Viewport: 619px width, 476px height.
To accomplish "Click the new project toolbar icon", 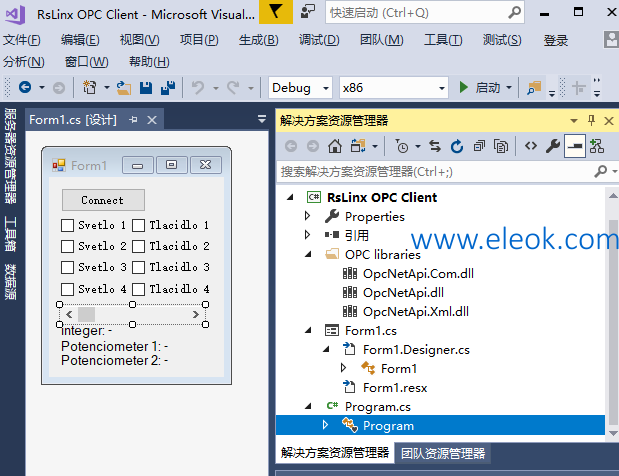I will point(90,87).
